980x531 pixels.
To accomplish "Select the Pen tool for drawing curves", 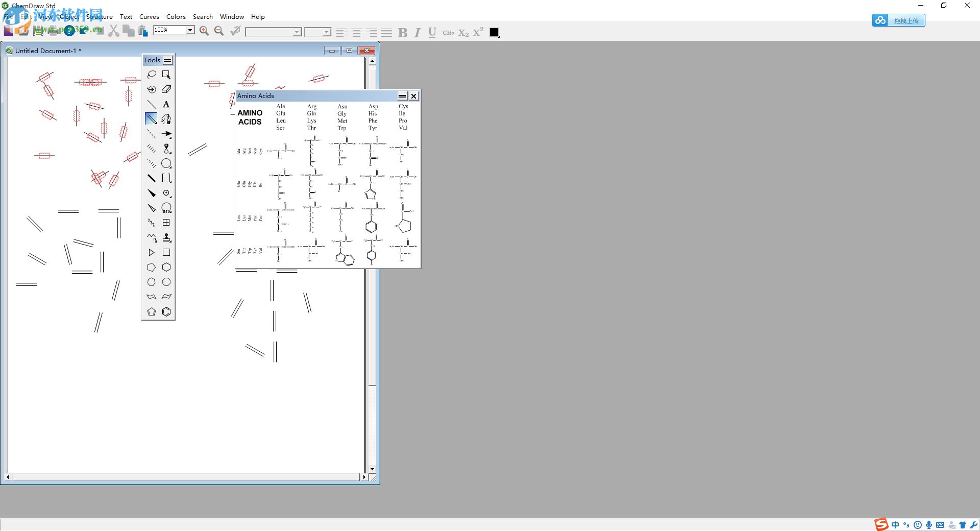I will click(166, 118).
